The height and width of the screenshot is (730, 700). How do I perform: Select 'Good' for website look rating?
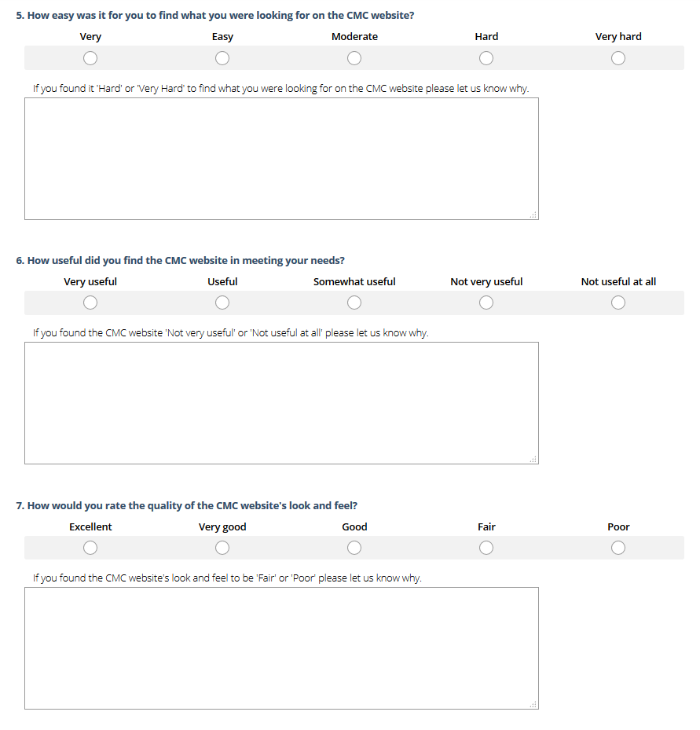[354, 548]
